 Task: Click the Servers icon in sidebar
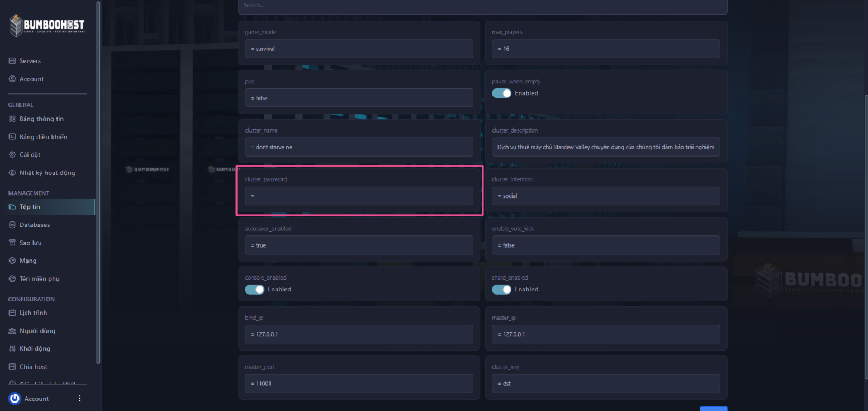(12, 61)
